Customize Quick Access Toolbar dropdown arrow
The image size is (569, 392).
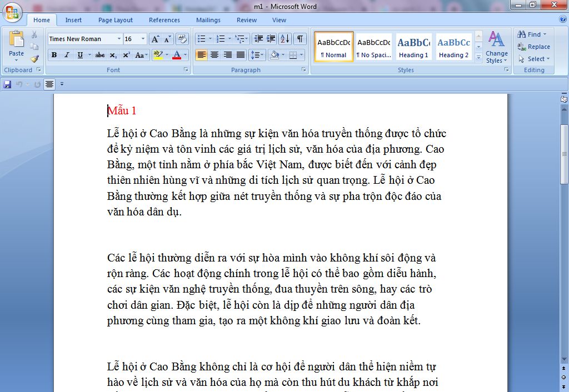point(62,84)
